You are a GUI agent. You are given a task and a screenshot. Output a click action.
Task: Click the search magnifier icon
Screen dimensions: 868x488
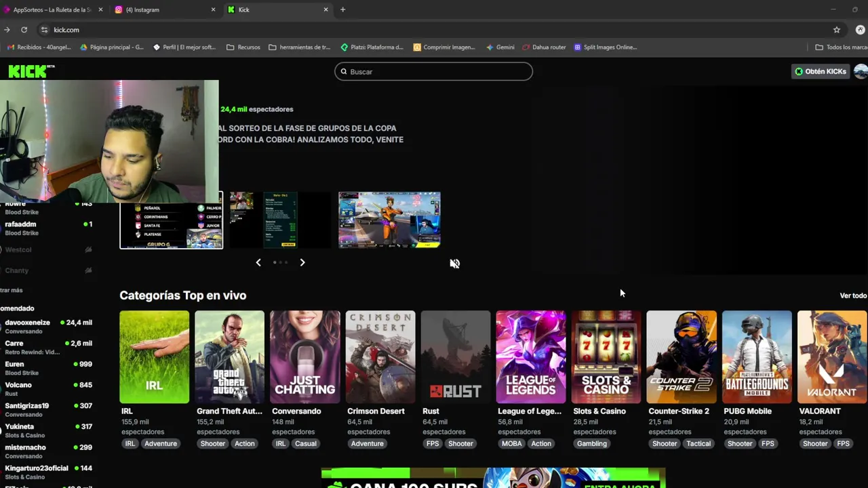(x=344, y=72)
